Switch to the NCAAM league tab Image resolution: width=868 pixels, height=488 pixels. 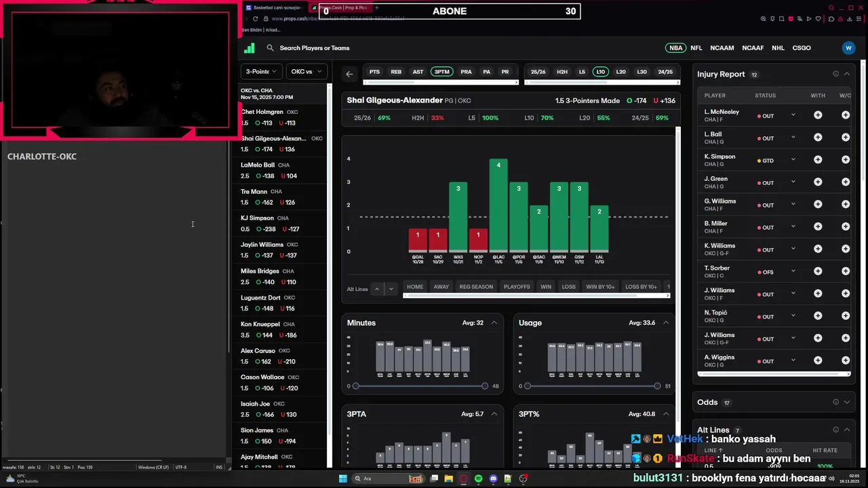722,48
